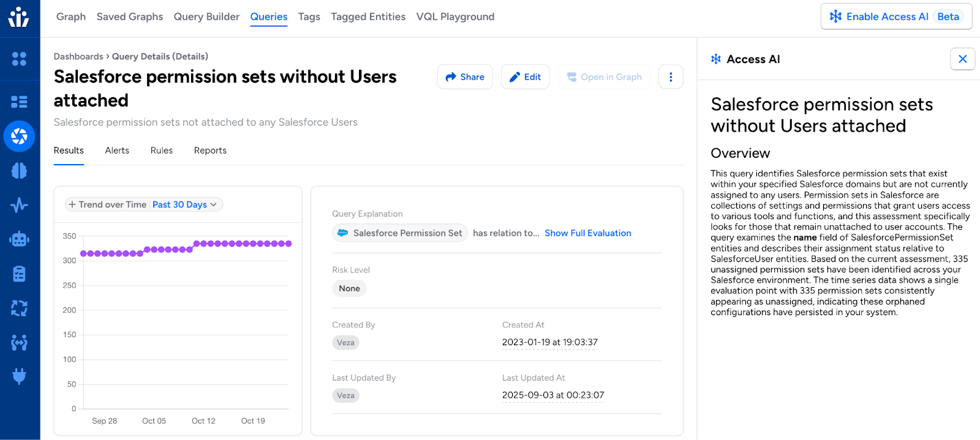Screen dimensions: 980x440
Task: Go to the VQL Playground page
Action: point(455,17)
